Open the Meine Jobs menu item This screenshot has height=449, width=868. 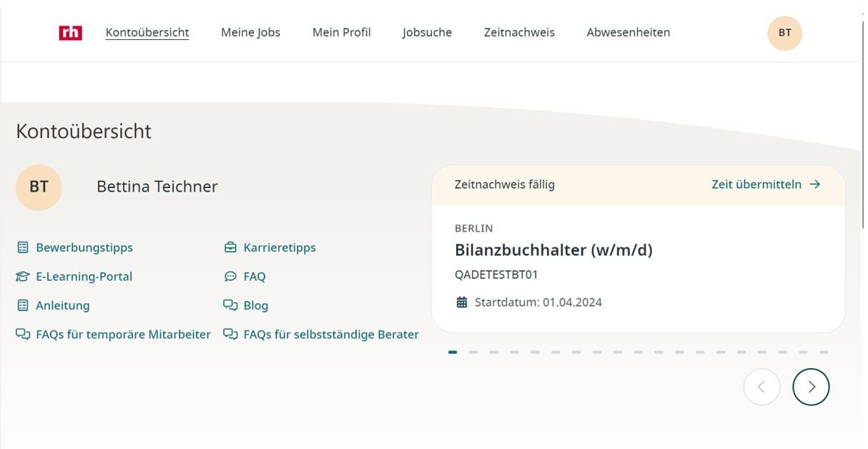(250, 32)
